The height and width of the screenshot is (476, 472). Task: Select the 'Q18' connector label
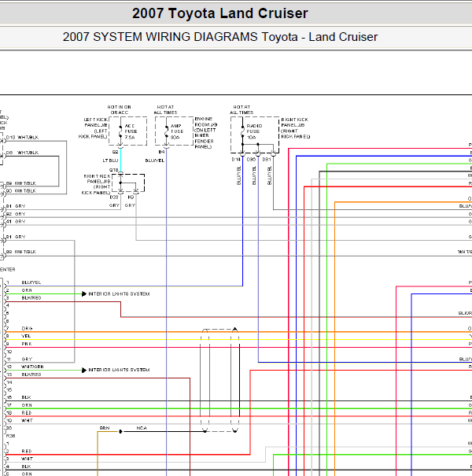tap(113, 170)
